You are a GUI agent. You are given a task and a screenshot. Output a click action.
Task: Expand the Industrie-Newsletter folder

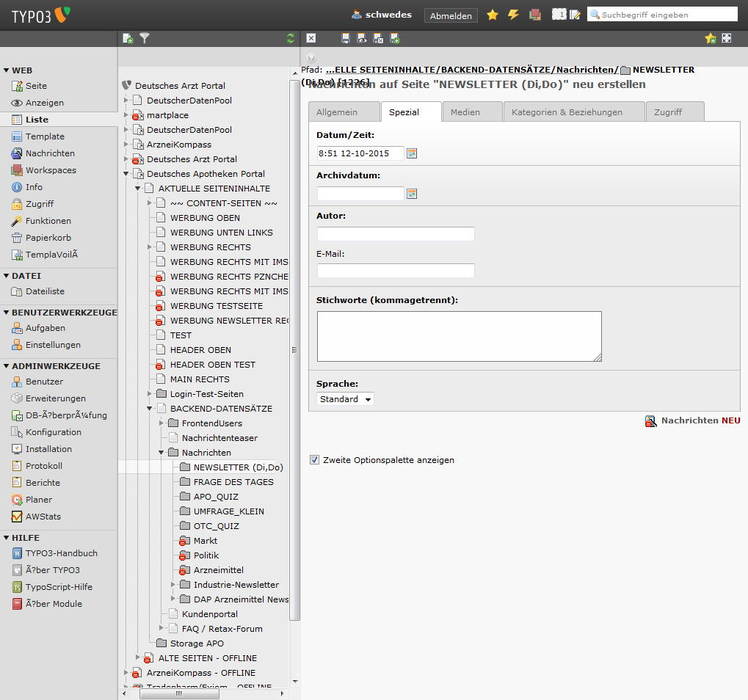173,585
